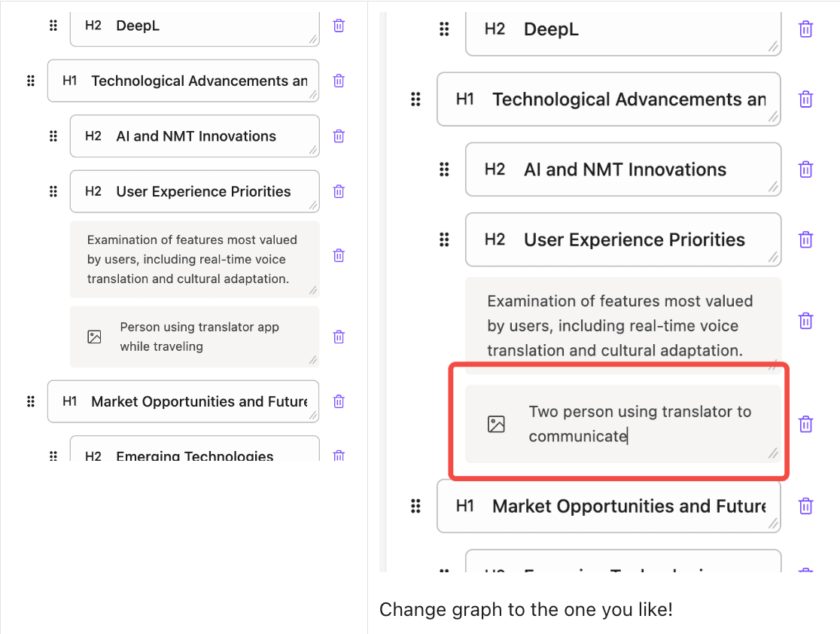Click right 'Technological Advancements' H1 field

pos(628,99)
